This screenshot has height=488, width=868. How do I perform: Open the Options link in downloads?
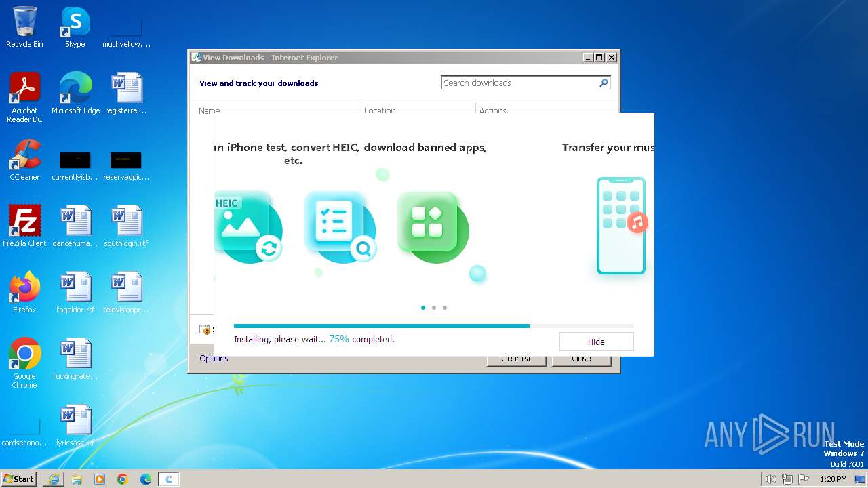pyautogui.click(x=214, y=359)
